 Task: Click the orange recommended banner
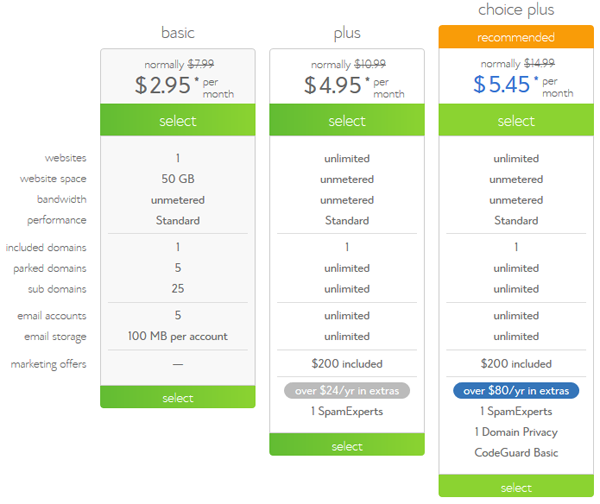[516, 38]
